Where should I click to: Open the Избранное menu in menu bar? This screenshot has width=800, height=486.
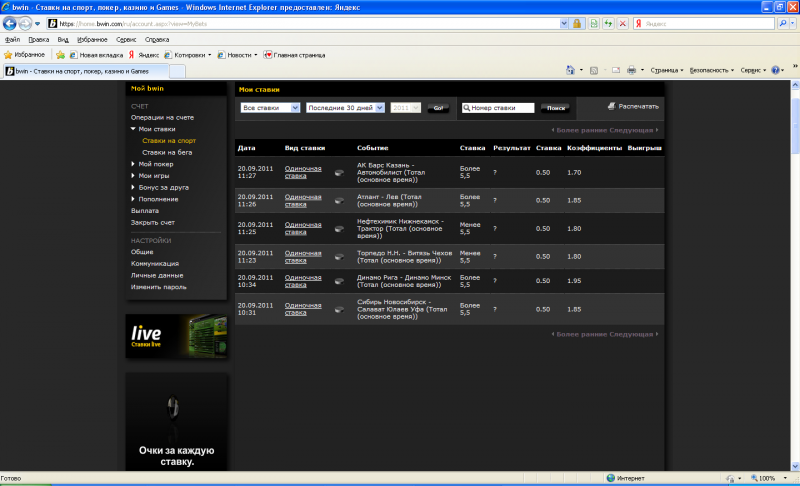click(x=92, y=39)
